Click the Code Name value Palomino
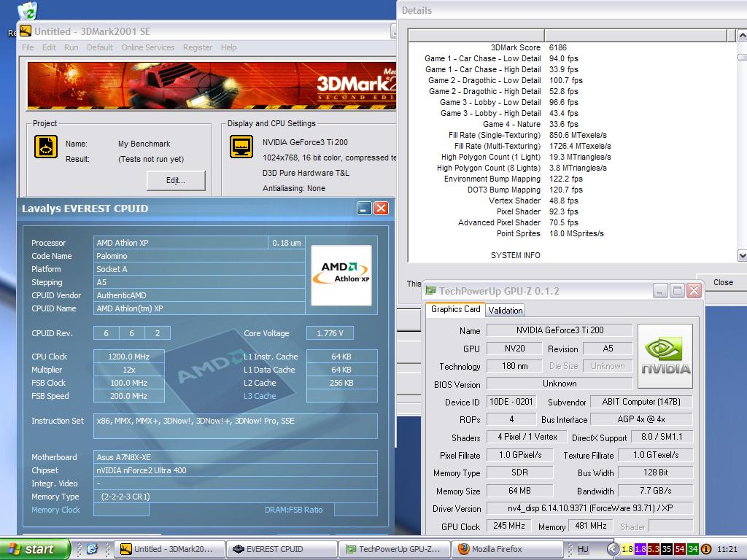747x560 pixels. (x=199, y=256)
